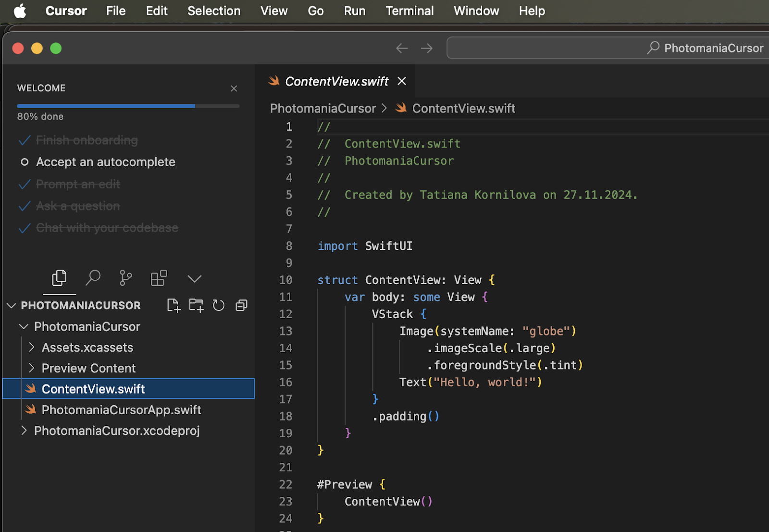Open the Selection menu
The height and width of the screenshot is (532, 769).
214,11
